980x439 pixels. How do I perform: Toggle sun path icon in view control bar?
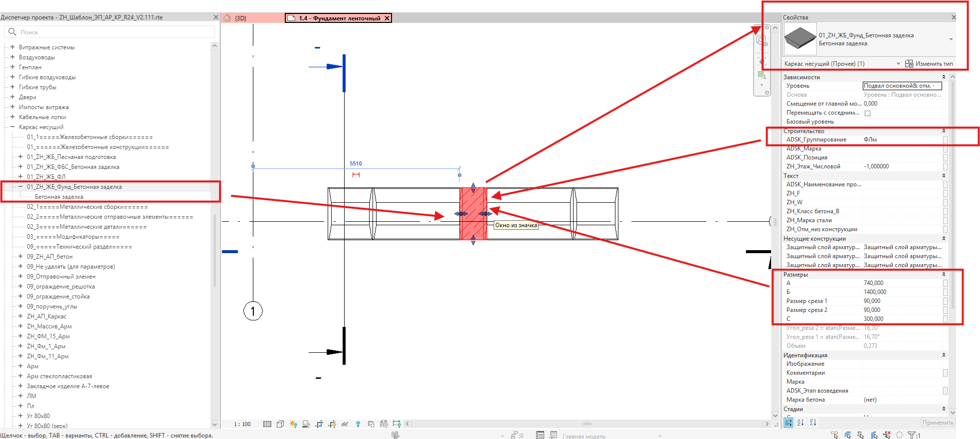click(293, 424)
